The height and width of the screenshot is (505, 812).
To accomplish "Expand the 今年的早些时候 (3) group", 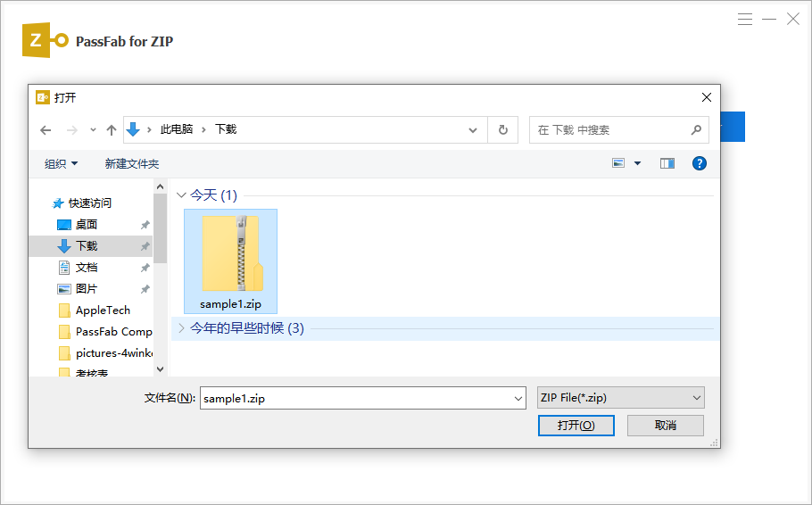I will 181,328.
